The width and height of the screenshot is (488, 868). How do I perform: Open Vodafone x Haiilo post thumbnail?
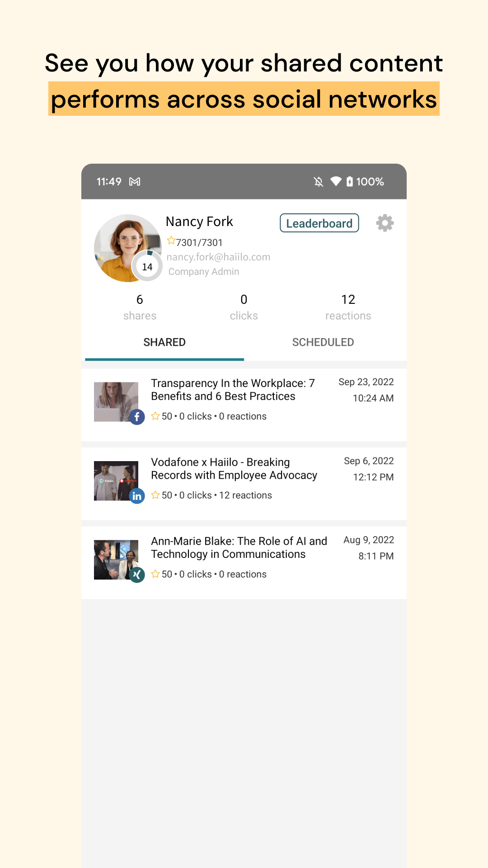click(x=116, y=481)
